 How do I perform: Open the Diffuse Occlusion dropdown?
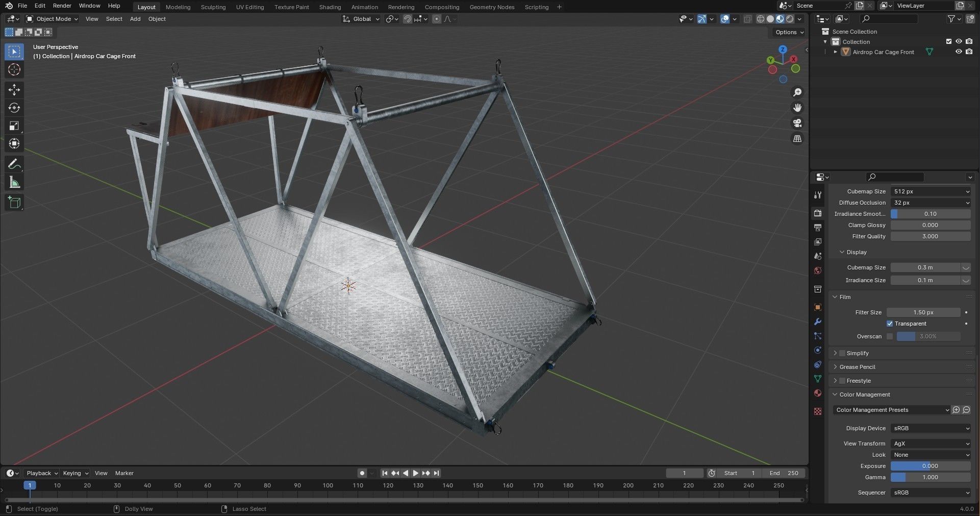(931, 203)
